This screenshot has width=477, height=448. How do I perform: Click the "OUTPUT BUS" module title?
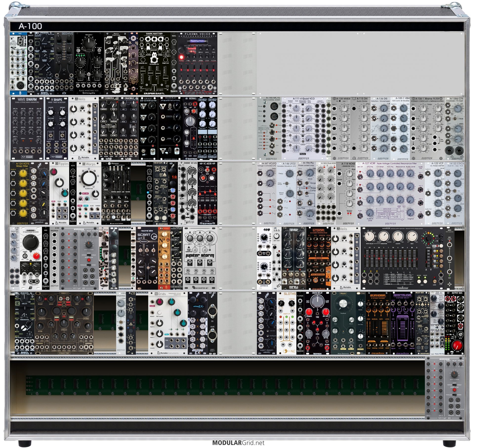pos(457,293)
